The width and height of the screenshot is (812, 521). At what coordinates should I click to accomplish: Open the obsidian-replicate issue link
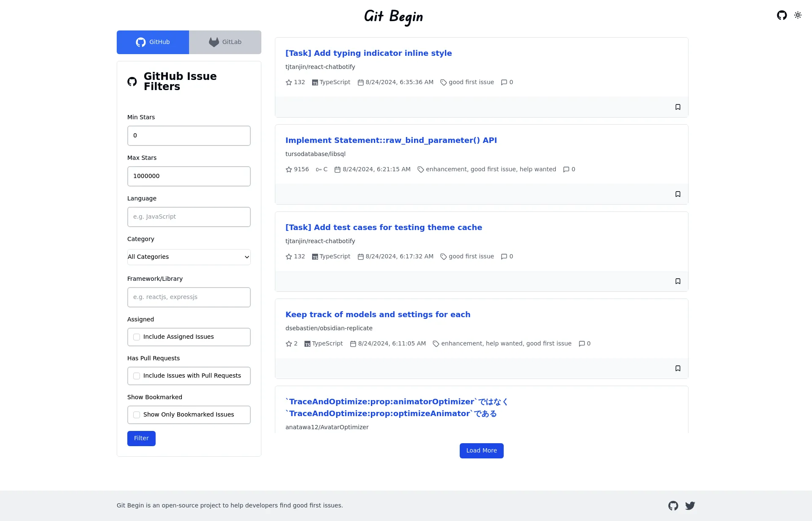click(x=378, y=314)
